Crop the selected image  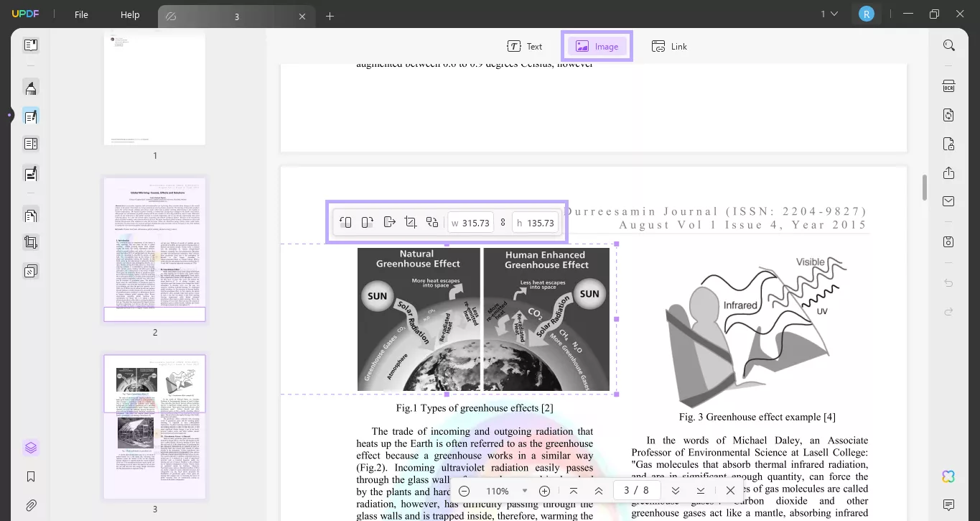[x=411, y=223]
